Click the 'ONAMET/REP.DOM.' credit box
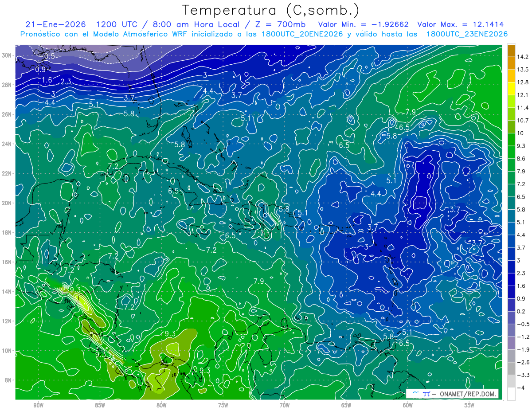The width and height of the screenshot is (532, 411). [452, 394]
